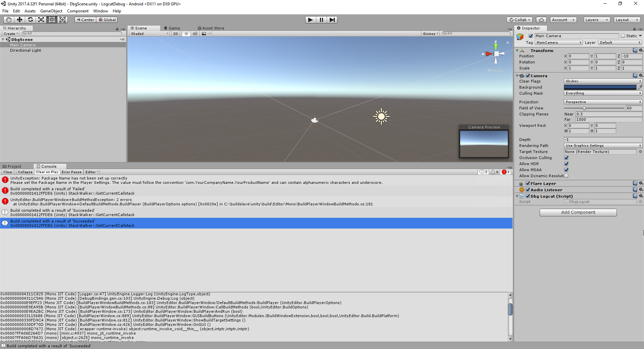Disable the Audio Listener checkbox
The image size is (644, 349).
click(x=528, y=190)
